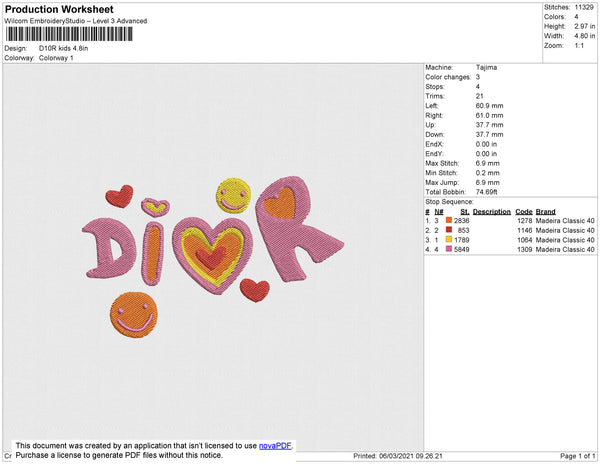Click the red thread color swatch
The image size is (600, 464).
pos(448,230)
